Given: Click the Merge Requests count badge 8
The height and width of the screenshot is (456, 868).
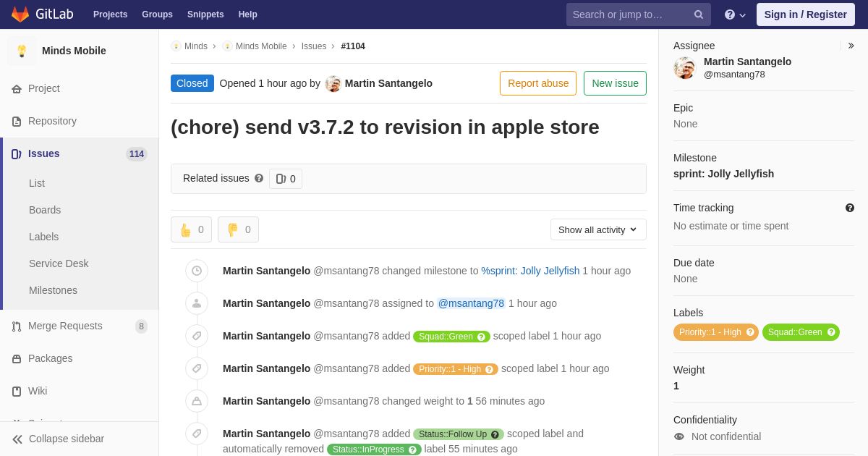Looking at the screenshot, I should pos(141,326).
